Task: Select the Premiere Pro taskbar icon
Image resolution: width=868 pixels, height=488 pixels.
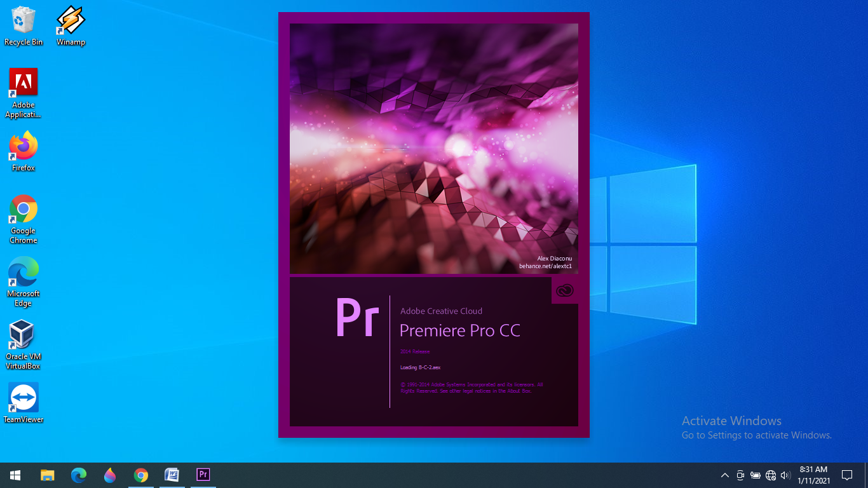Action: click(x=203, y=475)
